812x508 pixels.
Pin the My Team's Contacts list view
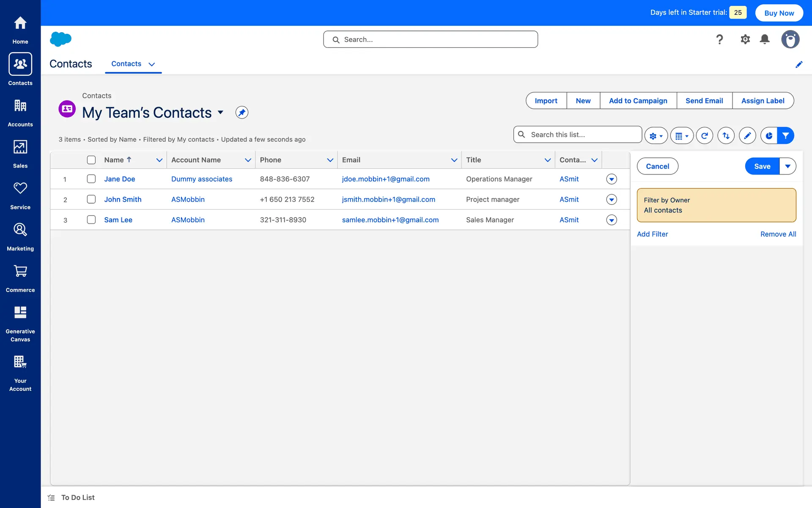point(241,113)
